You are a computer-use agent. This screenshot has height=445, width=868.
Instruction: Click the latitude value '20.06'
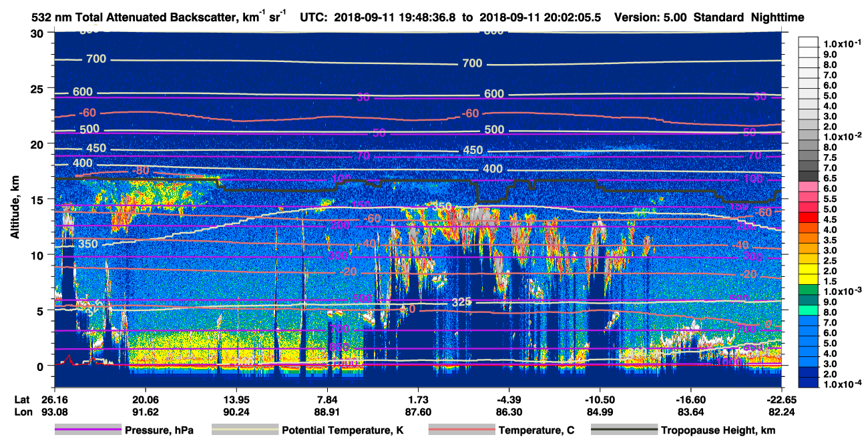[145, 400]
